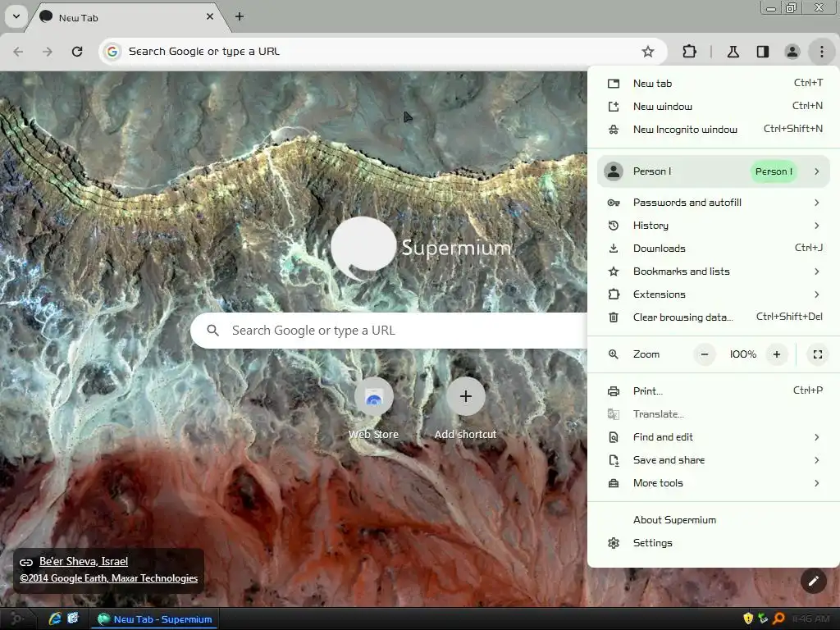
Task: Customize page with pencil icon
Action: pyautogui.click(x=813, y=581)
